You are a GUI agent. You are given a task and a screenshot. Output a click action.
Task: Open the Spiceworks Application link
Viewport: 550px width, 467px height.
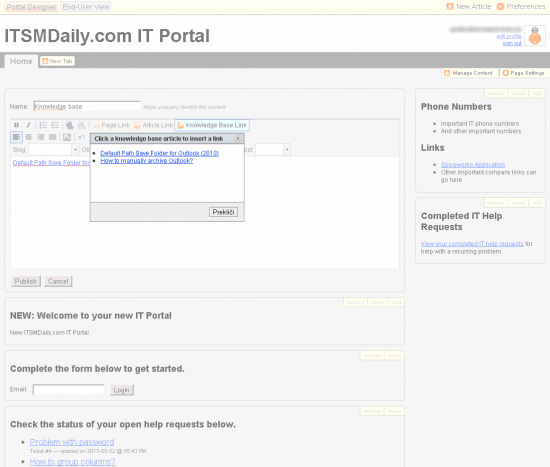click(473, 165)
